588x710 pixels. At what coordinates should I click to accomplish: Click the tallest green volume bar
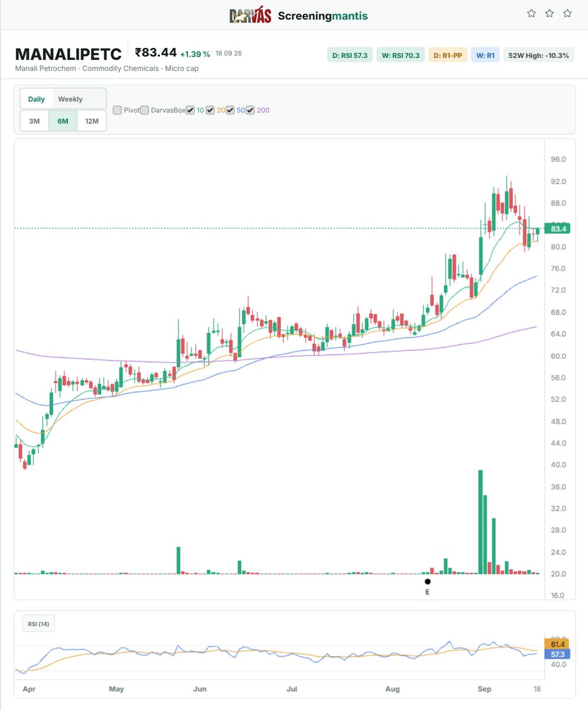click(x=480, y=522)
